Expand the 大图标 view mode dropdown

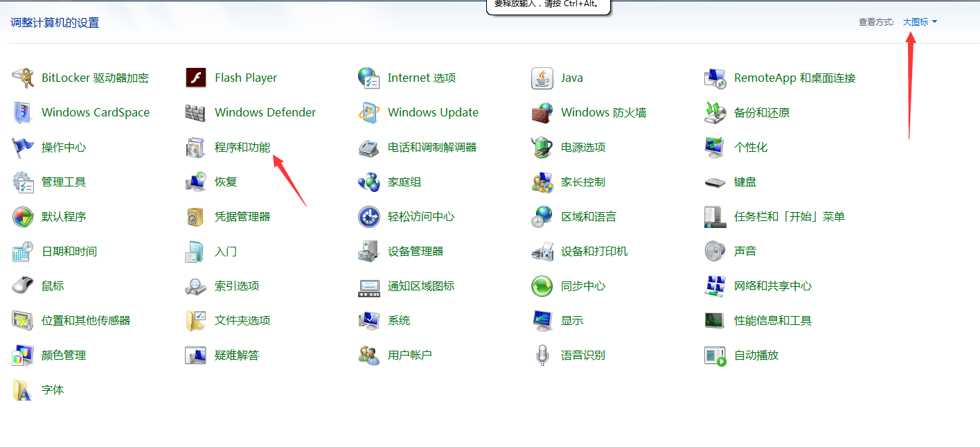click(920, 22)
